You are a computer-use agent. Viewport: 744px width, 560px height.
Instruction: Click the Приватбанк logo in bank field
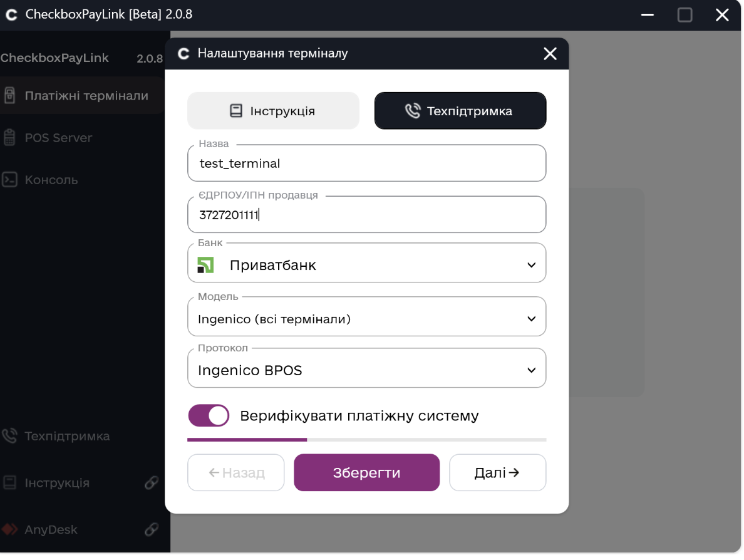(x=206, y=265)
